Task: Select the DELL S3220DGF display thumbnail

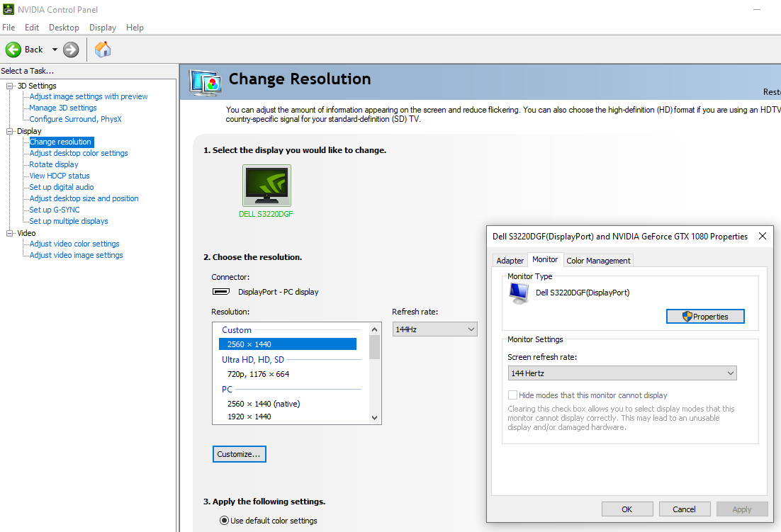Action: (x=266, y=185)
